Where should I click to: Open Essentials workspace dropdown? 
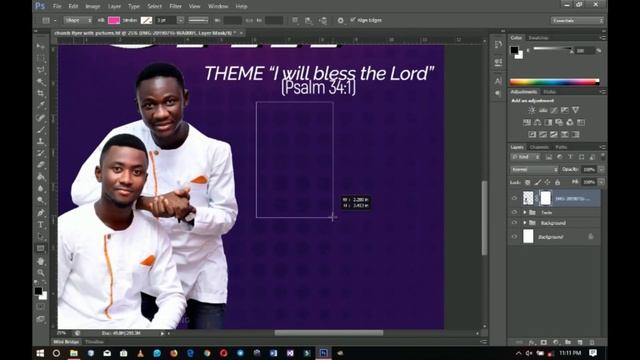click(x=577, y=20)
